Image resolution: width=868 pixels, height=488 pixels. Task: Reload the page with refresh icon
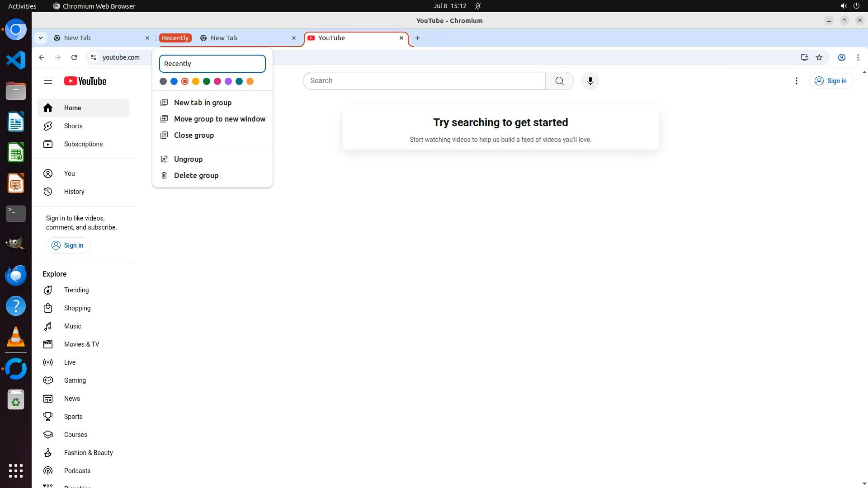[74, 57]
